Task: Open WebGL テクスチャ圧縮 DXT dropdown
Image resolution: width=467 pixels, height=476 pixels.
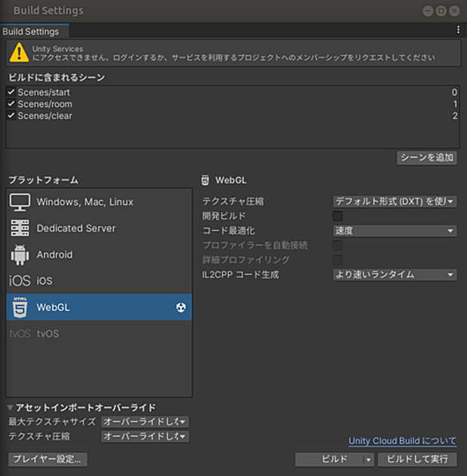Action: click(394, 201)
